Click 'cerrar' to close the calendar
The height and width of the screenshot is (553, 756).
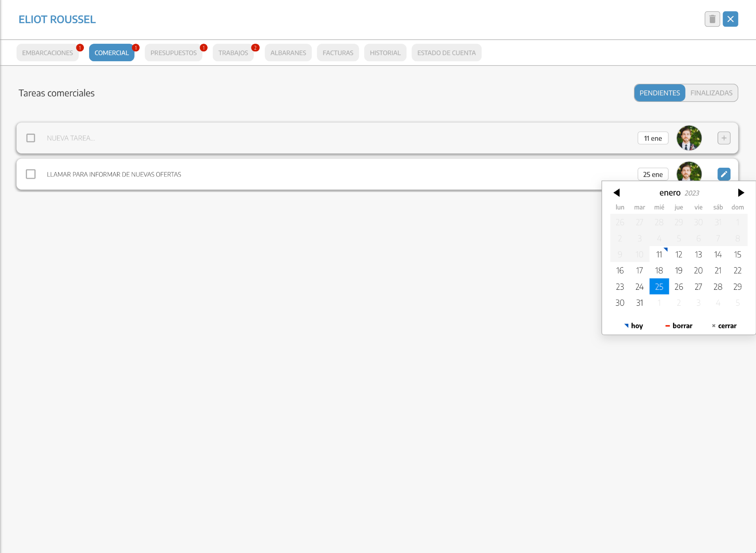click(724, 326)
